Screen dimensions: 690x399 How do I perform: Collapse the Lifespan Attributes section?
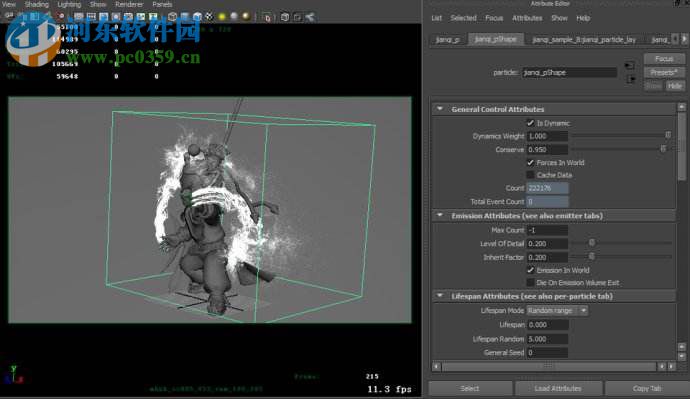click(x=440, y=296)
